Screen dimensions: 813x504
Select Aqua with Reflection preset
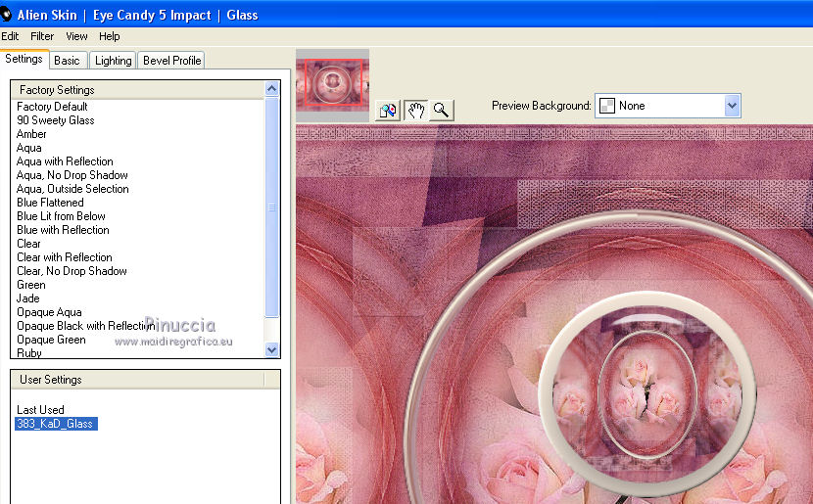pos(65,161)
